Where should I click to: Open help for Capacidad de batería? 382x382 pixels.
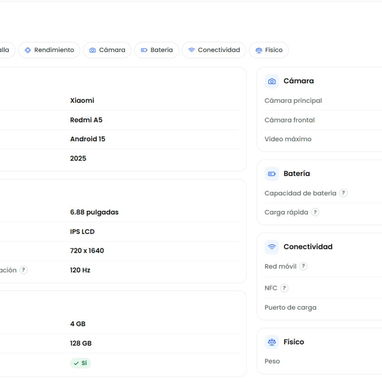click(x=343, y=193)
